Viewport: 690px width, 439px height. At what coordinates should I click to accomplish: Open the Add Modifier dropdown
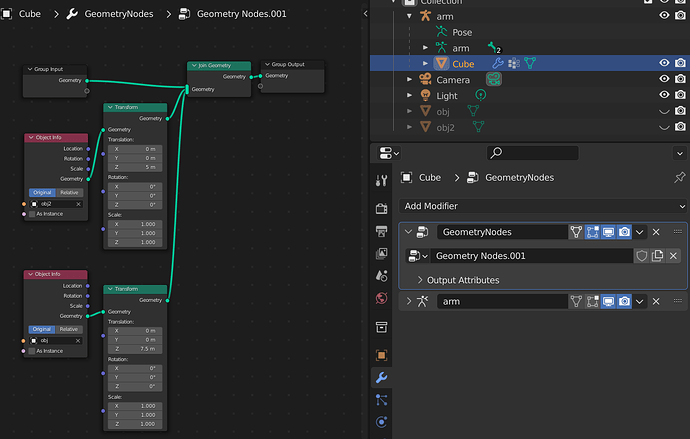[543, 206]
